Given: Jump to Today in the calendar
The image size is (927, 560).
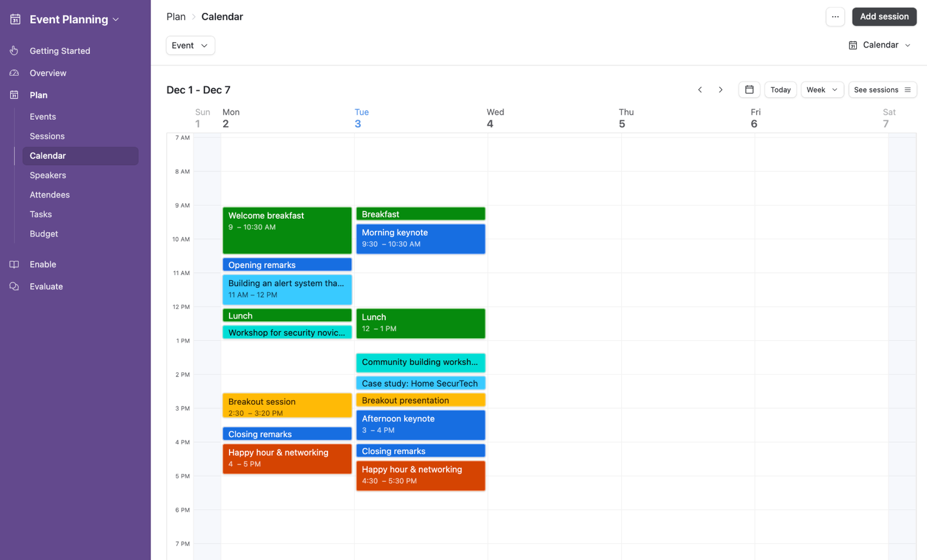Looking at the screenshot, I should (x=780, y=90).
